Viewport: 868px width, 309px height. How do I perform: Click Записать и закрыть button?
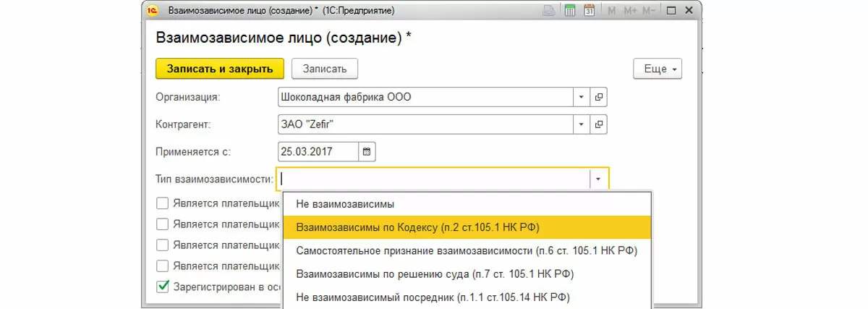pyautogui.click(x=219, y=69)
